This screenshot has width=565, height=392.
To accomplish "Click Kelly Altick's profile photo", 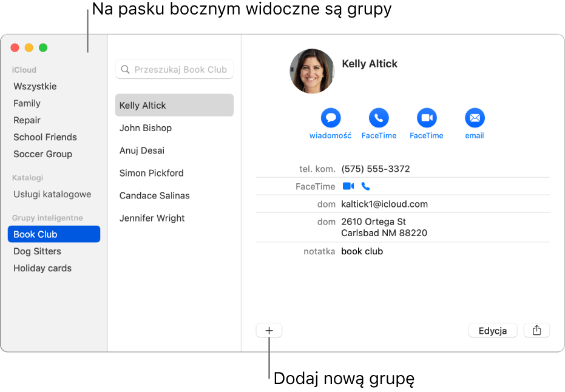I will pyautogui.click(x=312, y=71).
